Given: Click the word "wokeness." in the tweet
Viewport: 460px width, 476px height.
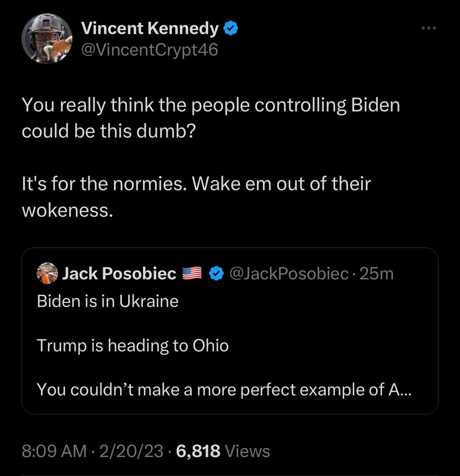Looking at the screenshot, I should click(67, 210).
